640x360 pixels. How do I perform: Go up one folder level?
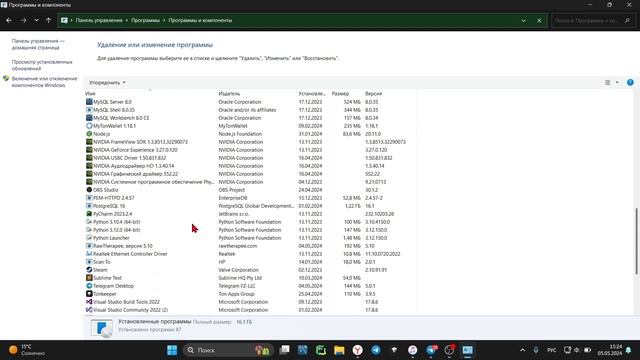pyautogui.click(x=48, y=20)
